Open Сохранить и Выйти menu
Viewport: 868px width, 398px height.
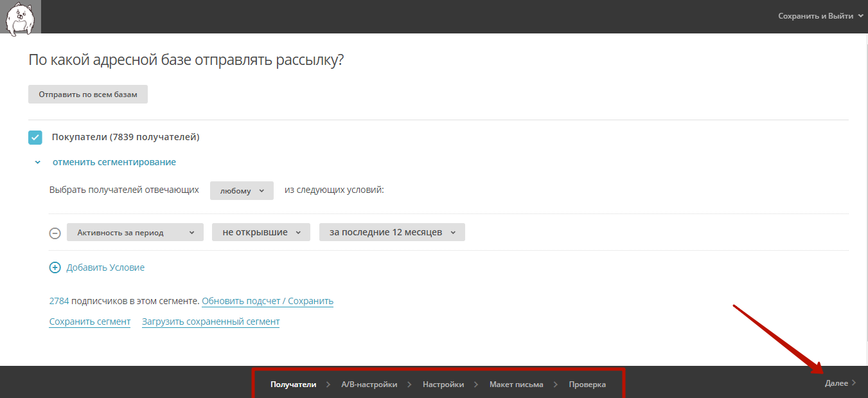tap(820, 16)
